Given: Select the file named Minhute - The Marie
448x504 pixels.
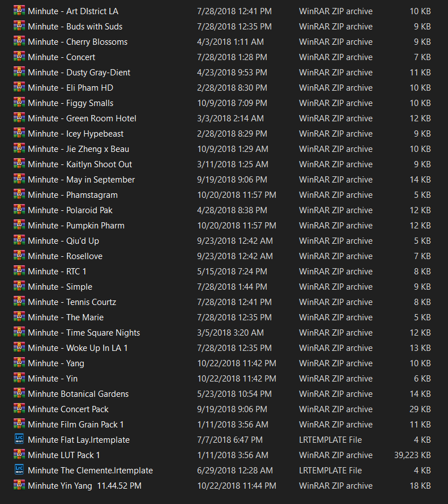Looking at the screenshot, I should 66,317.
